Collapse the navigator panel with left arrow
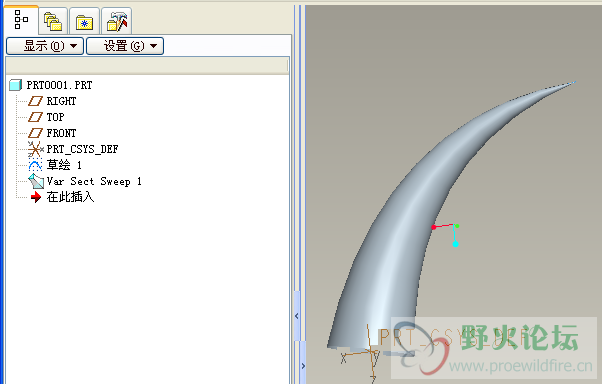The image size is (602, 384). point(297,316)
